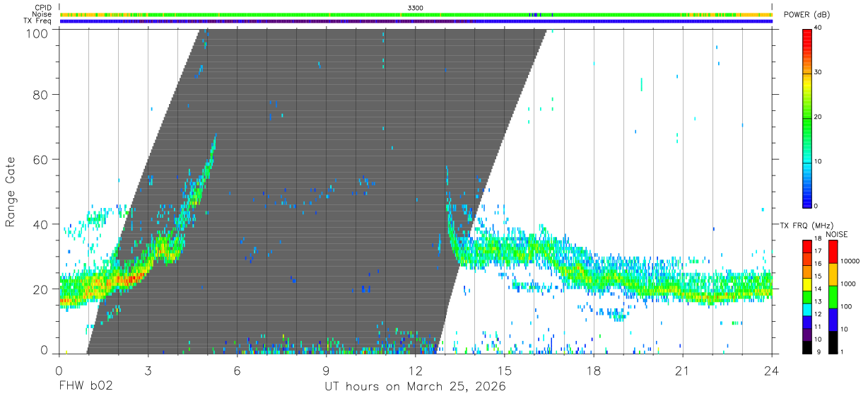868x401 pixels.
Task: Click the 12 hour tick label
Action: 415,371
